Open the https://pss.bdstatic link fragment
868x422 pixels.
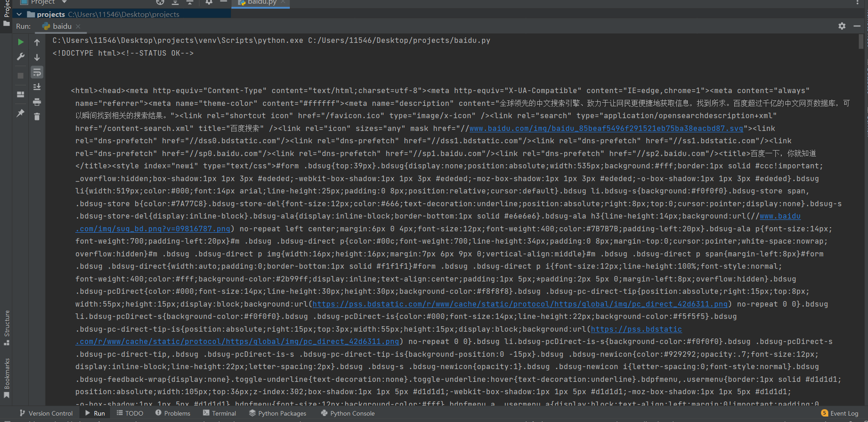click(636, 329)
